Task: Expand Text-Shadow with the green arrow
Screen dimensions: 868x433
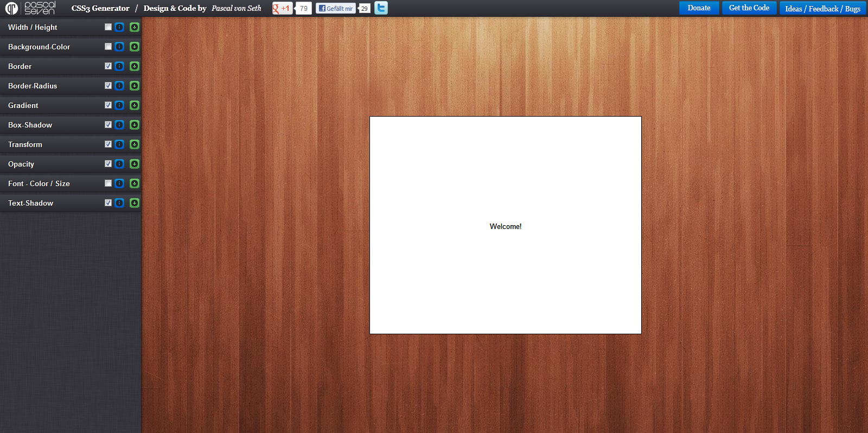Action: [x=135, y=203]
